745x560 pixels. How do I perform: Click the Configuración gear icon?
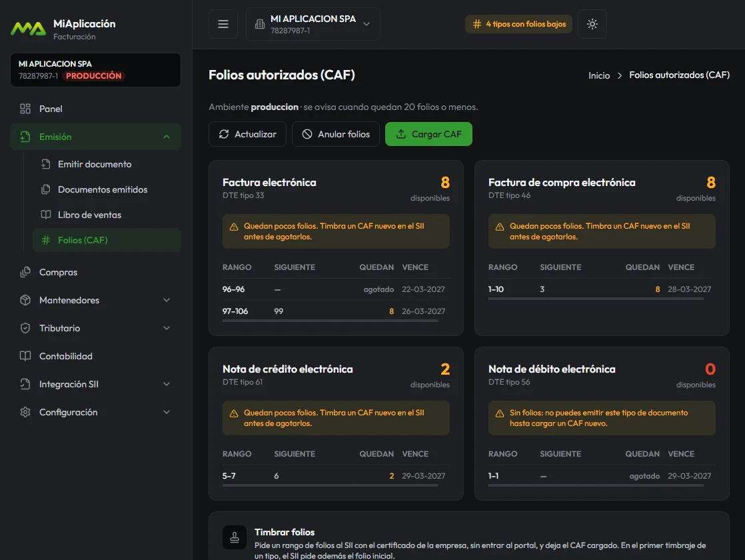pos(25,412)
